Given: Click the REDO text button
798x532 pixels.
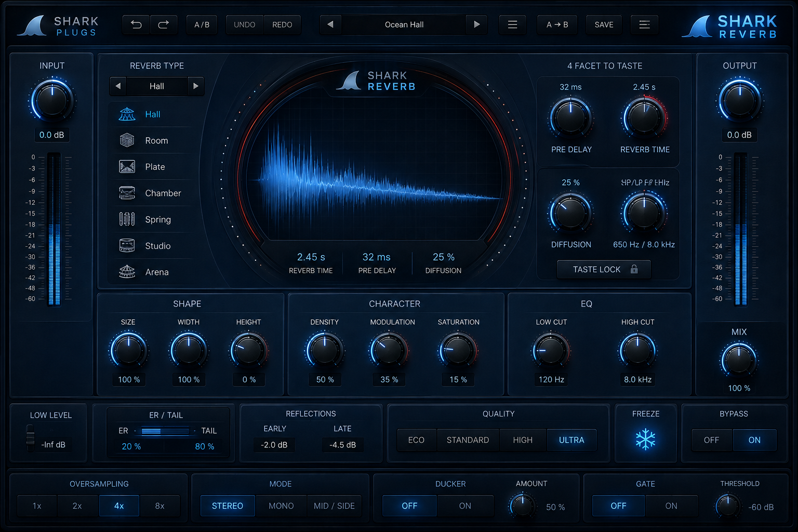Looking at the screenshot, I should coord(282,24).
